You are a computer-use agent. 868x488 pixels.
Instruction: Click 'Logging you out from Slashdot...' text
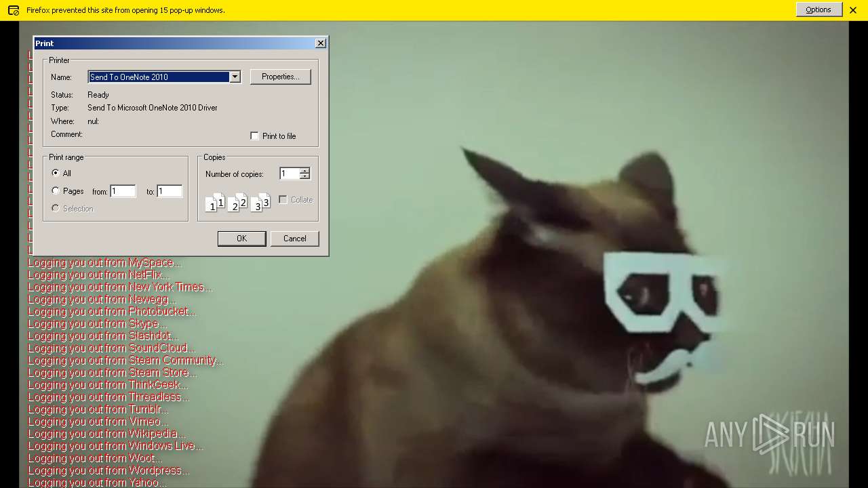coord(103,335)
